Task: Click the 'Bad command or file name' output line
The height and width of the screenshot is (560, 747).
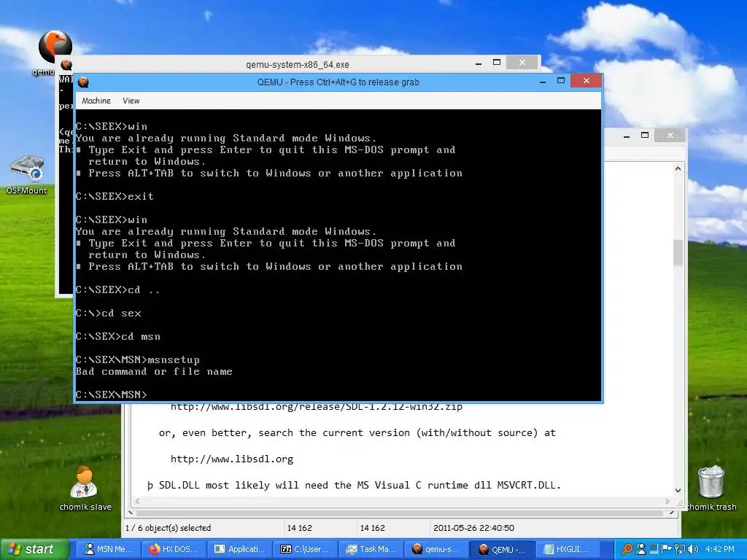Action: [154, 371]
